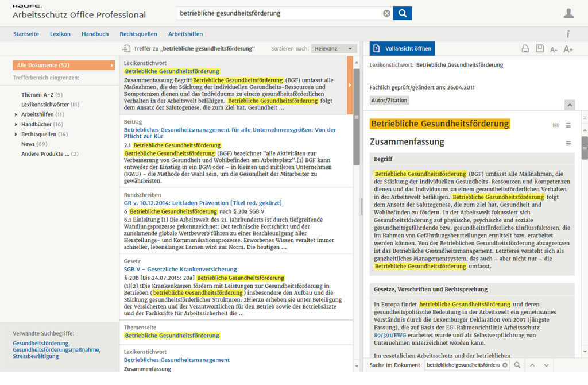588x385 pixels.
Task: Click the document pane scrollbar thumb
Action: [x=585, y=148]
